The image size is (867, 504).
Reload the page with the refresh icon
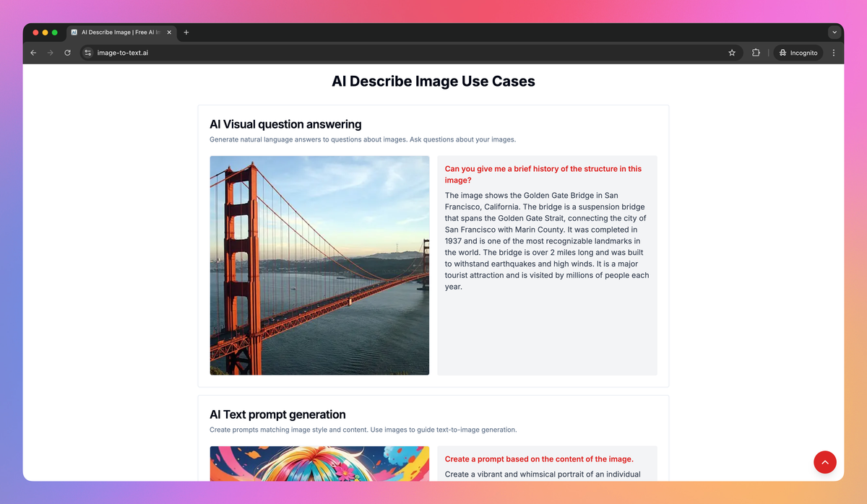(68, 53)
